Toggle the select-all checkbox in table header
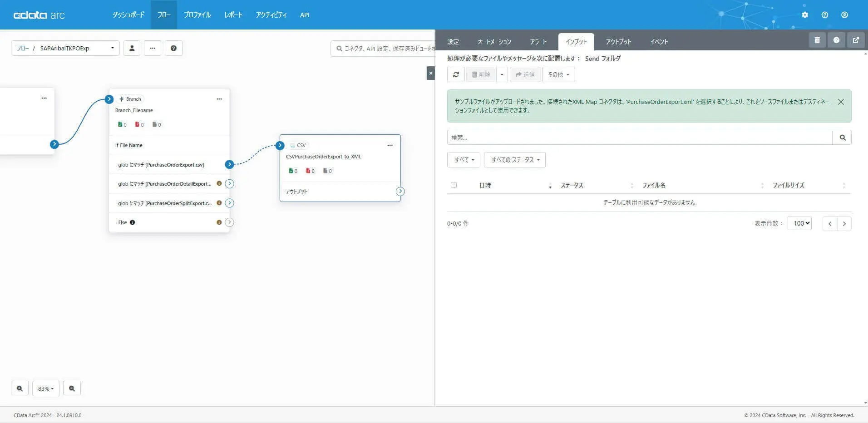The height and width of the screenshot is (423, 868). [454, 185]
